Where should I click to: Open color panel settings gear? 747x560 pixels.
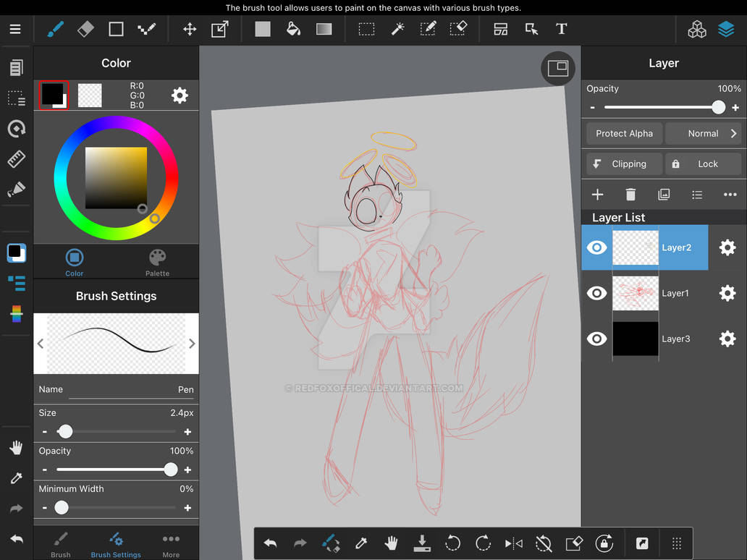(180, 96)
